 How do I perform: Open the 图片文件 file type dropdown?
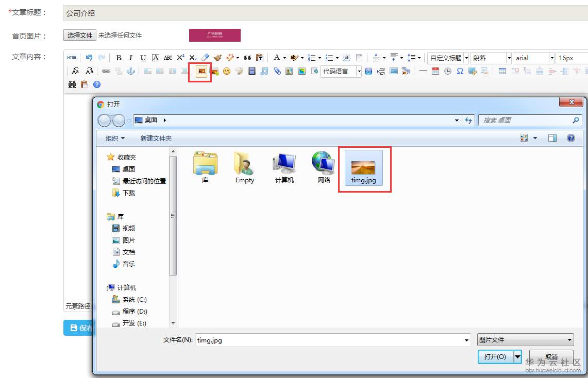(x=525, y=340)
